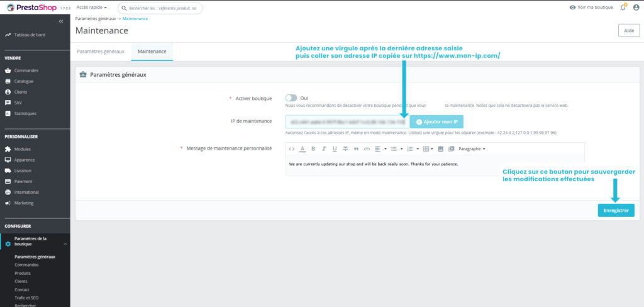The height and width of the screenshot is (307, 644).
Task: Click the eye icon beside Voir ma boutique
Action: pos(572,8)
